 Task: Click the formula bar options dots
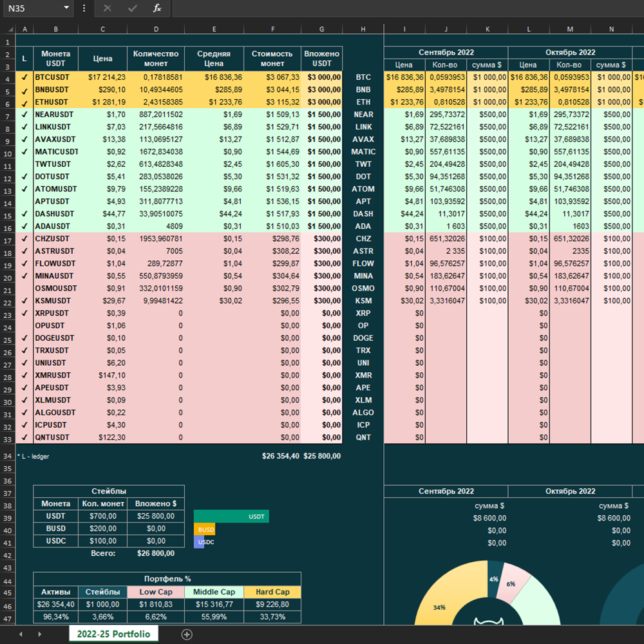[84, 8]
